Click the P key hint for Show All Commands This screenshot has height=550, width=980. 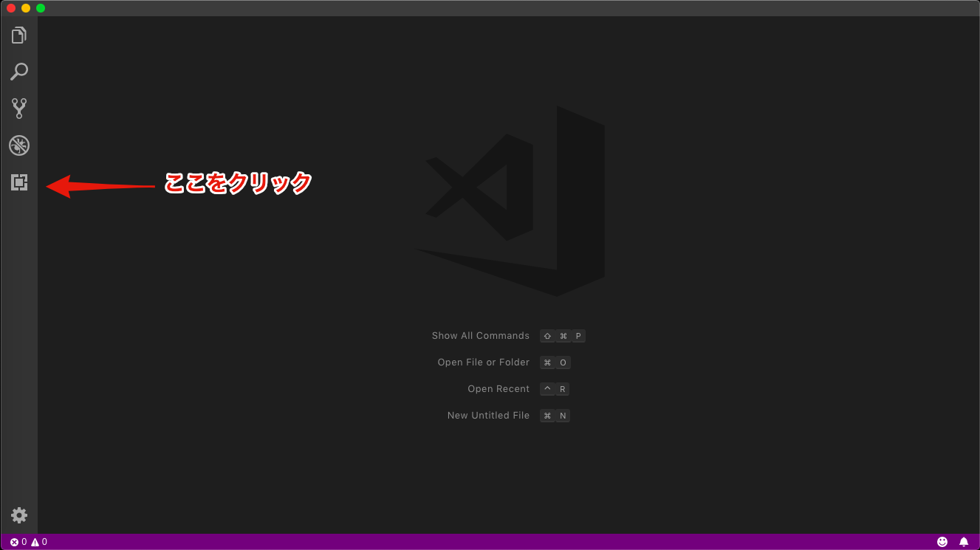[578, 336]
